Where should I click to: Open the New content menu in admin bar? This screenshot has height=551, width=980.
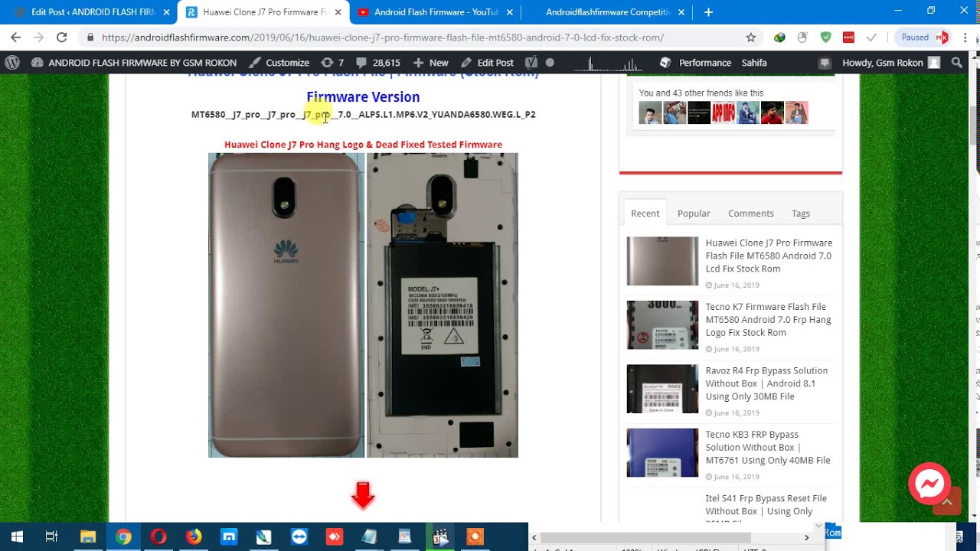tap(431, 63)
